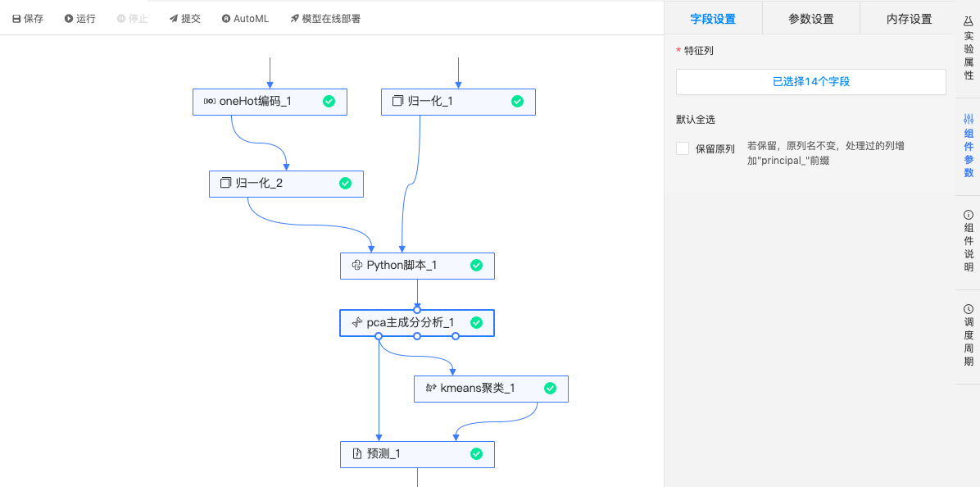Click the Python脚本_1 node icon

(357, 266)
